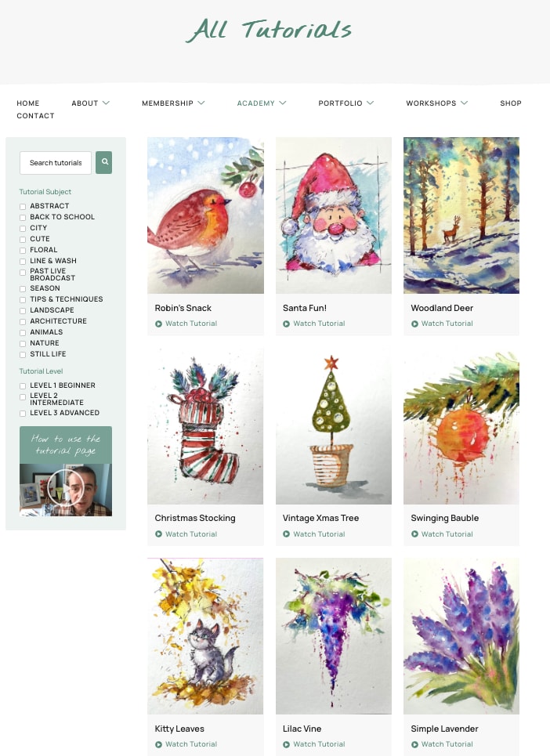Enable the LINE & WASH filter checkbox
This screenshot has width=550, height=756.
[23, 262]
